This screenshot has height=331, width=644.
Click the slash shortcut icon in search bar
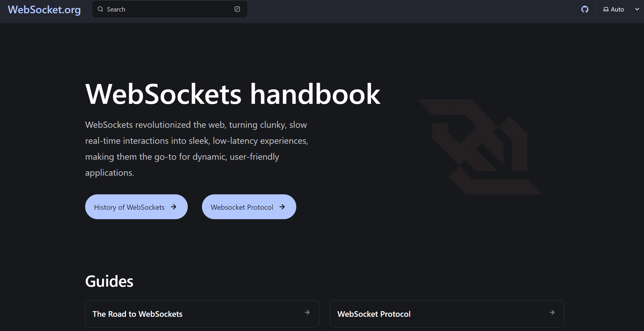pos(237,9)
